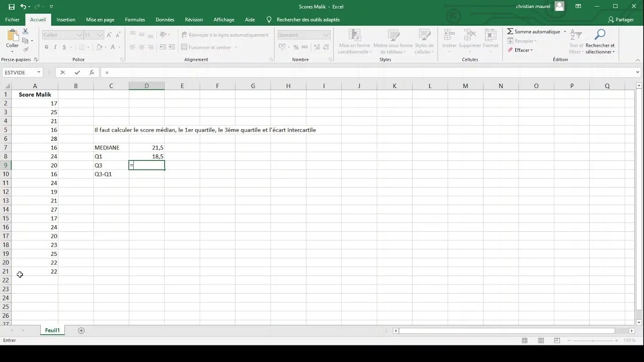Align cell content to vertical middle
Viewport: 644px width, 362px height.
[x=142, y=35]
